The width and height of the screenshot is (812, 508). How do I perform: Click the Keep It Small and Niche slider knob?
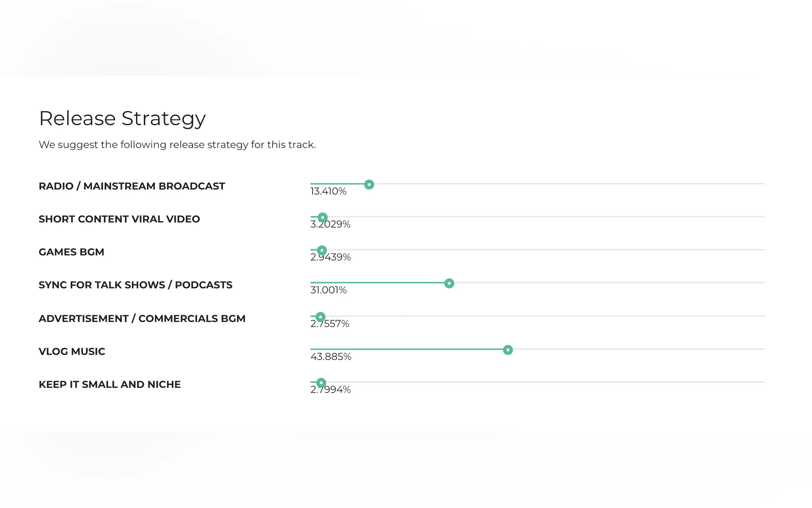(321, 383)
